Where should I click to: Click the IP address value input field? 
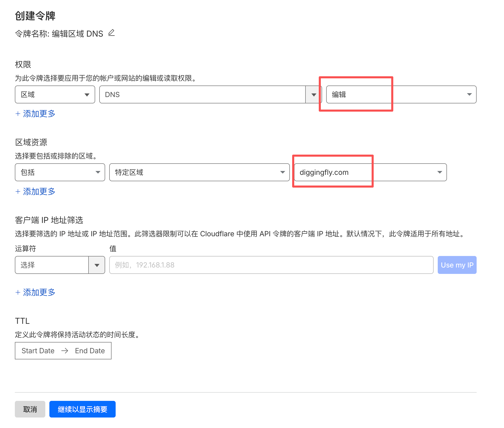tap(271, 265)
